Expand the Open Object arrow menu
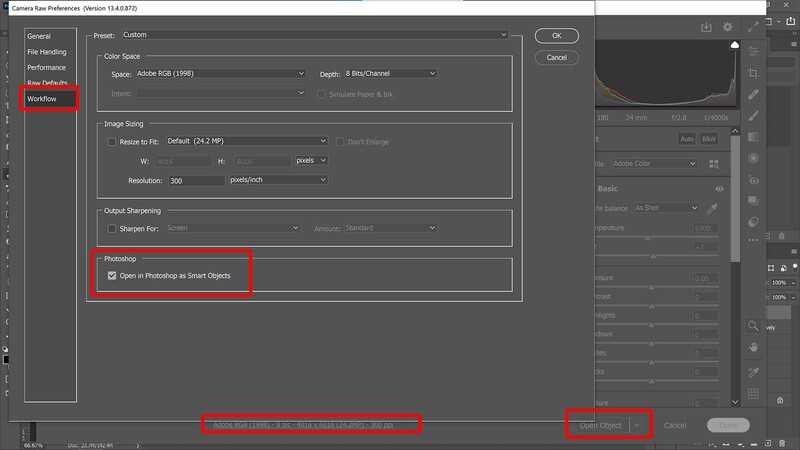Viewport: 800px width, 450px height. pos(637,425)
